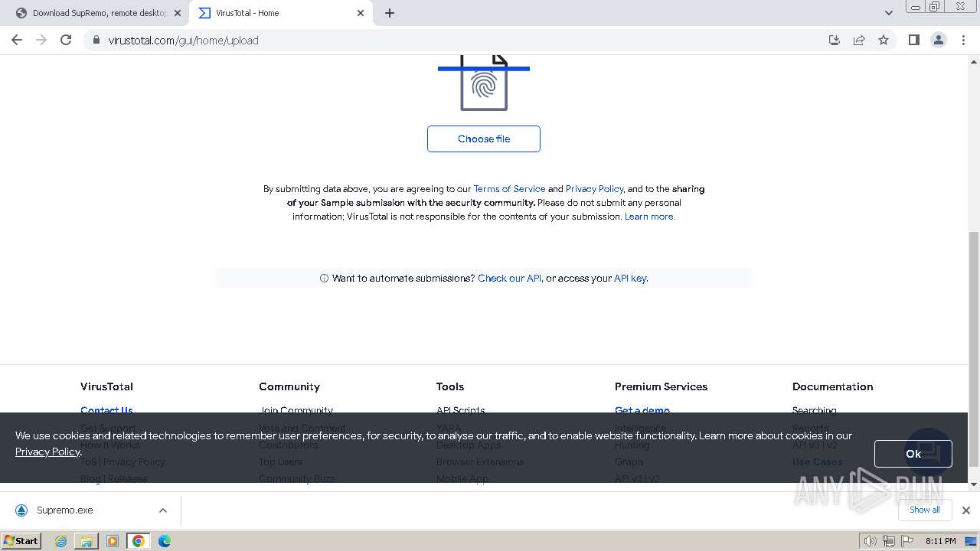Viewport: 980px width, 551px height.
Task: Open the tab search dropdown arrow
Action: click(x=888, y=13)
